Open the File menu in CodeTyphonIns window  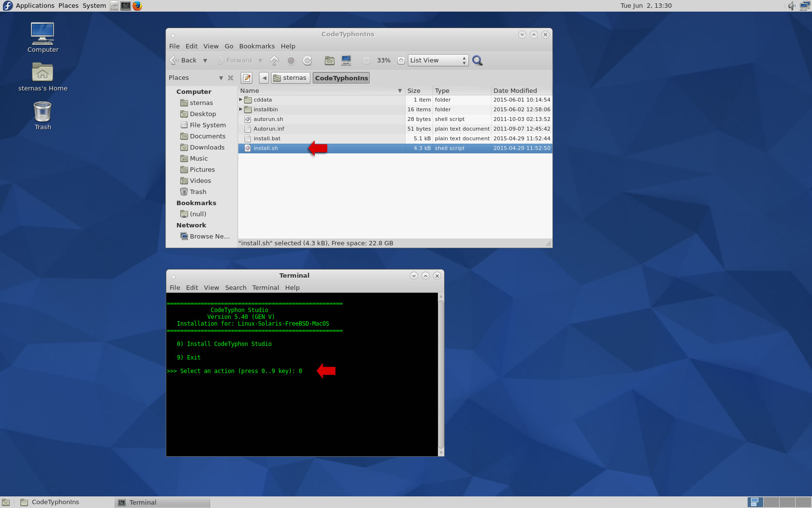pos(174,46)
